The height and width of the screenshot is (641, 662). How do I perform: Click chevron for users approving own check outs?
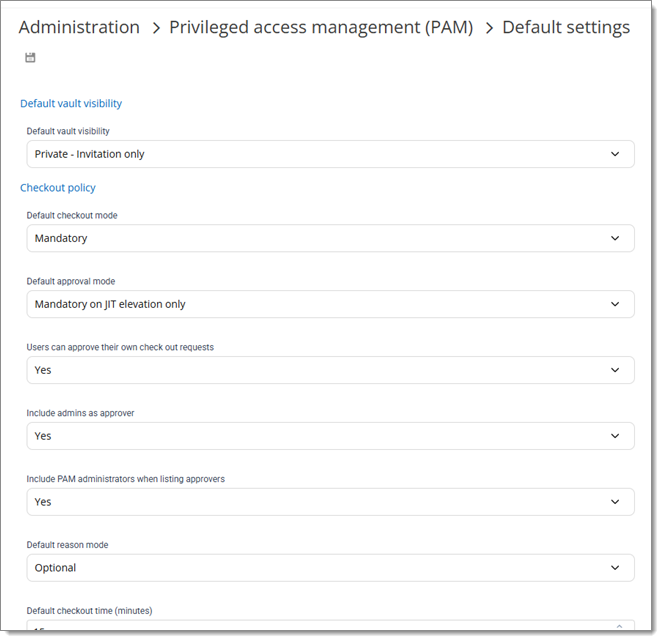(x=615, y=370)
